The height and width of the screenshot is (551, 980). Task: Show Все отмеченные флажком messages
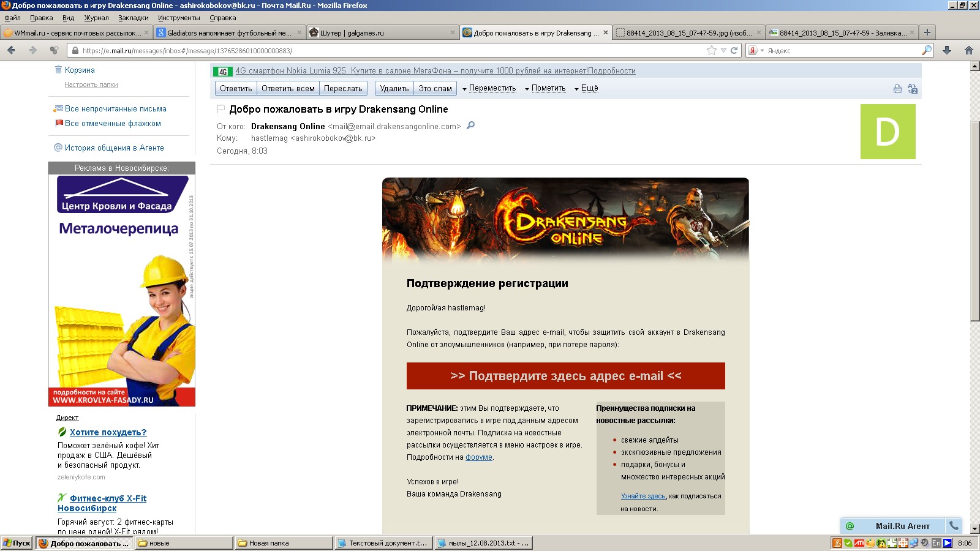point(113,123)
